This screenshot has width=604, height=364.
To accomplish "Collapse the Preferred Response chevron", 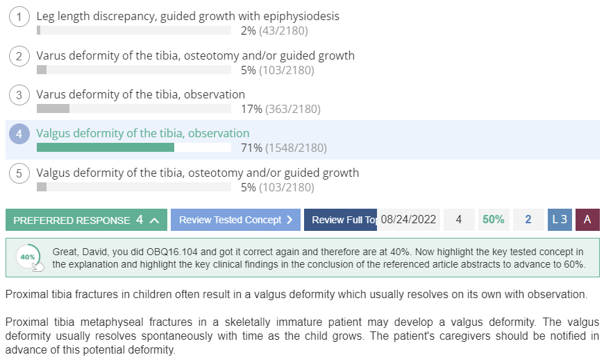I will tap(154, 220).
